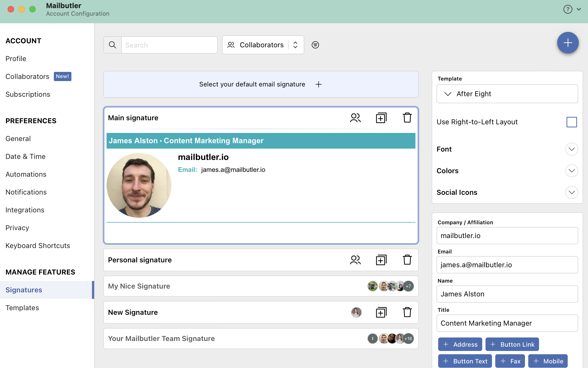Open Notifications preferences

(26, 192)
